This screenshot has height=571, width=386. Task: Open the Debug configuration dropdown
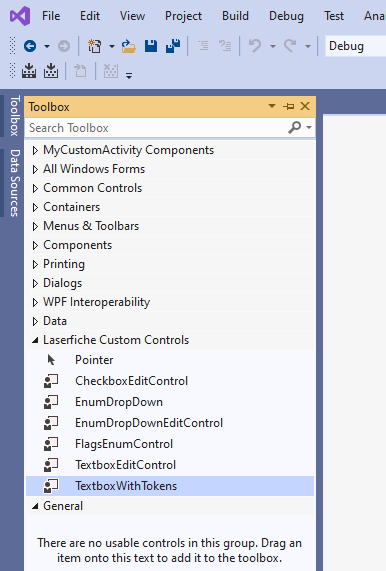click(355, 46)
